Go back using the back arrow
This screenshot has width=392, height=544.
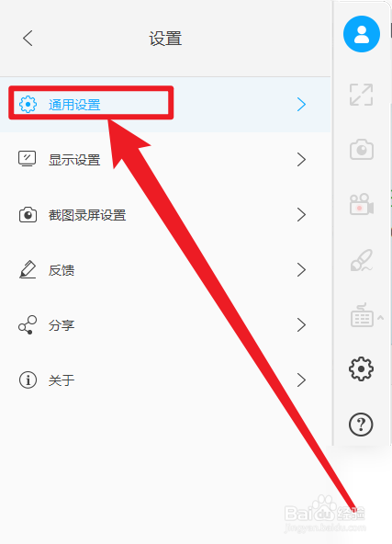[x=28, y=38]
